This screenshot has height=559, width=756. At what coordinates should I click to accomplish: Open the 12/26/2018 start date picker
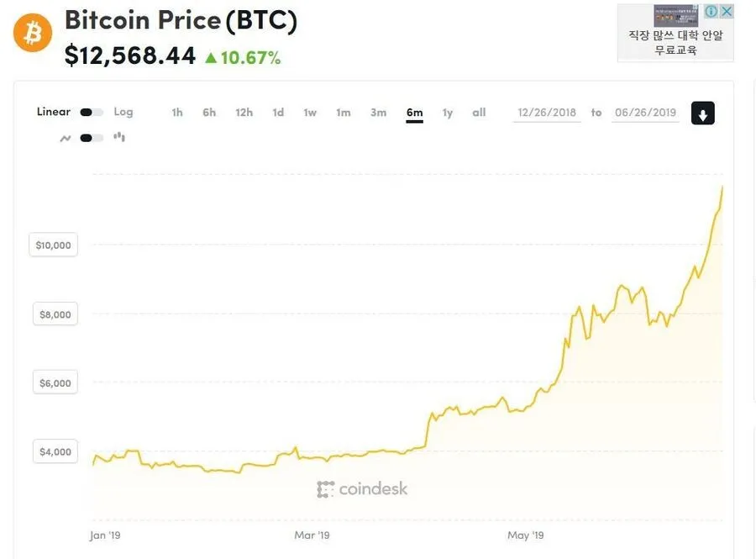pos(547,113)
